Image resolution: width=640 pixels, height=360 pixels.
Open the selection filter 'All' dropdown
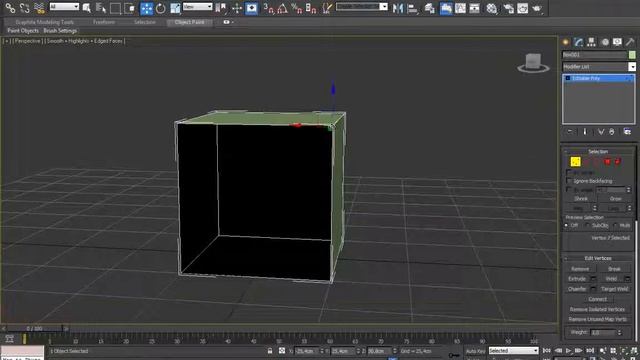pos(64,7)
